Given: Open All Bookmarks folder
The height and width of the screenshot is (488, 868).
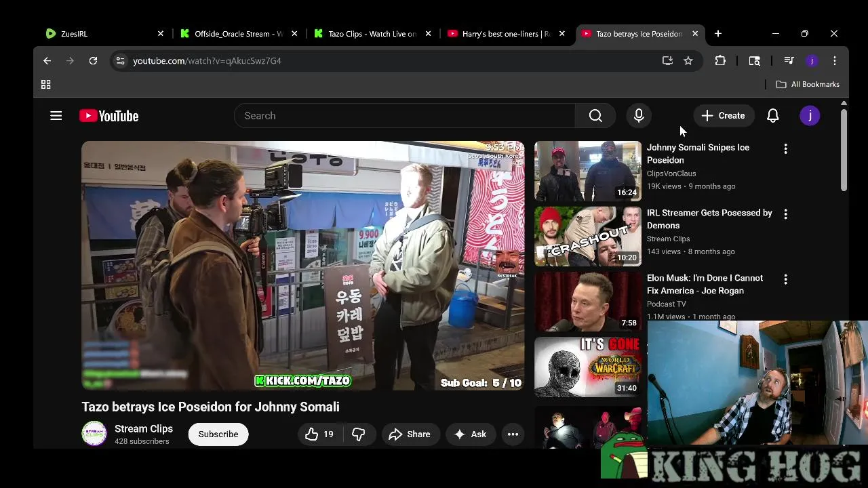Looking at the screenshot, I should (808, 85).
